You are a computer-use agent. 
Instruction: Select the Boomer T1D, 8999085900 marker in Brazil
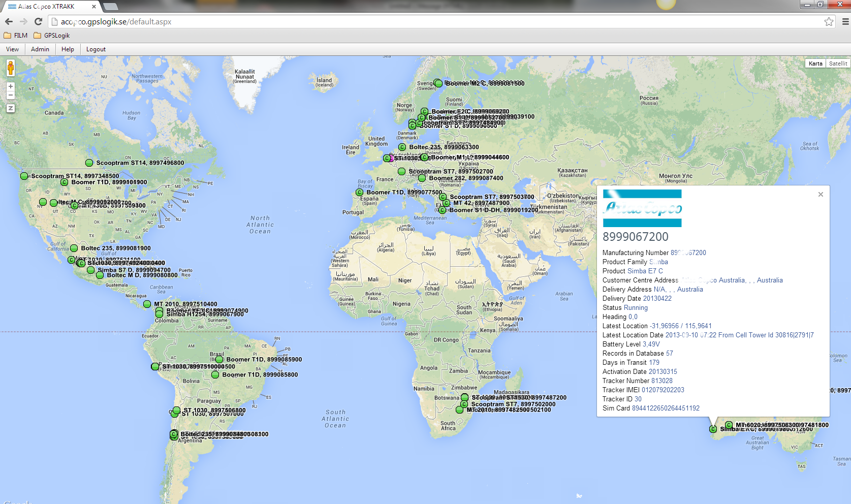pyautogui.click(x=219, y=359)
